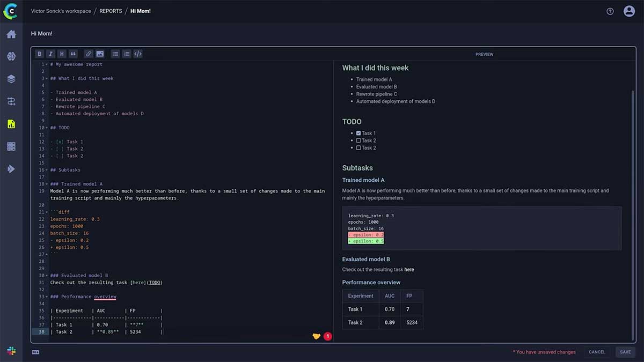The image size is (644, 362).
Task: Fold the Evaluated model B section, line 30
Action: (x=47, y=276)
